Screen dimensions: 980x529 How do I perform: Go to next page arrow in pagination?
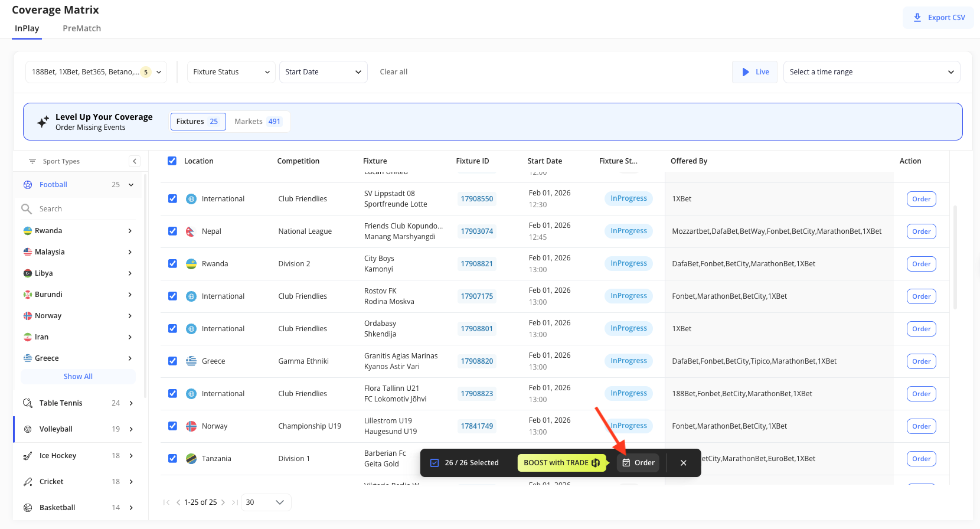click(223, 502)
